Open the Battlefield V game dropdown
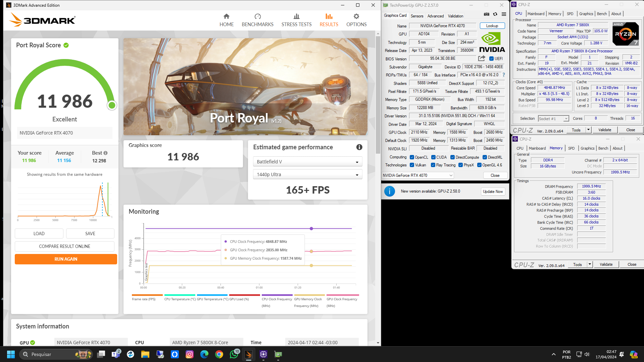Viewport: 644px width, 362px height. tap(307, 162)
